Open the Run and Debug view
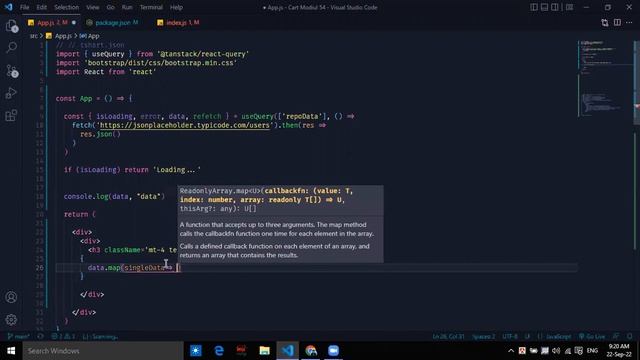 pyautogui.click(x=11, y=93)
